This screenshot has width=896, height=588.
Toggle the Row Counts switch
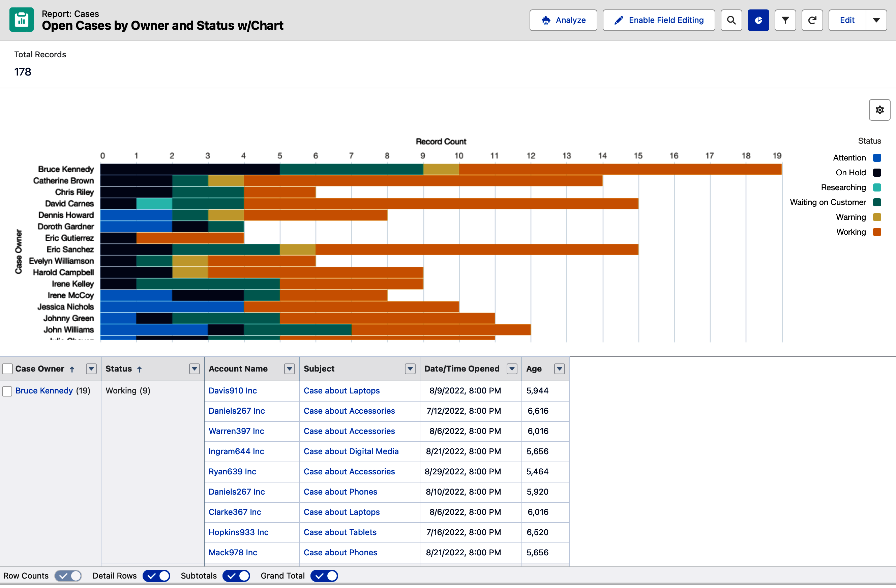tap(68, 576)
